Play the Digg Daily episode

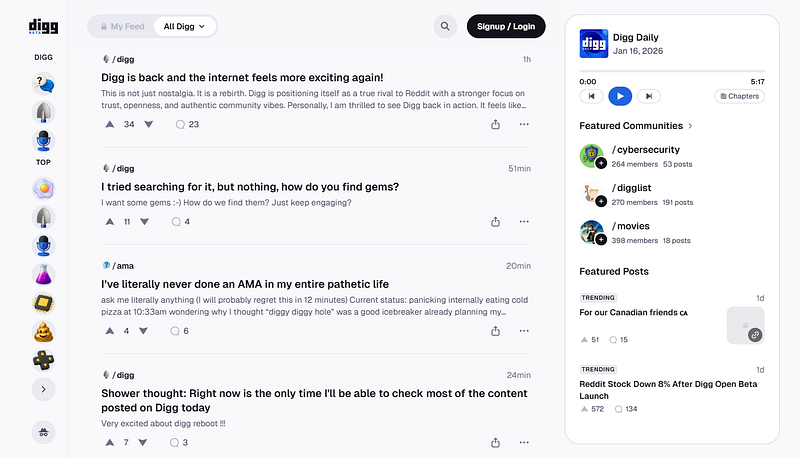(620, 96)
